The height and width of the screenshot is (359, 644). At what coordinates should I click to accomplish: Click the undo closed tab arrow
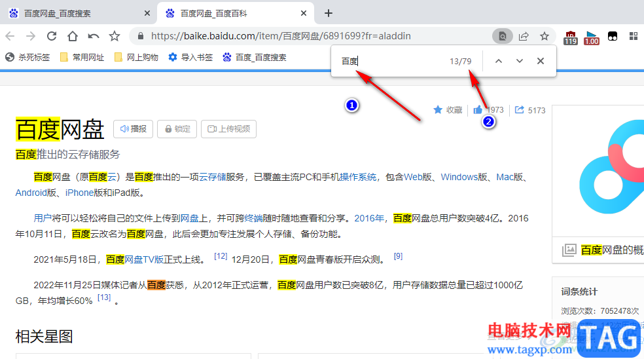(x=94, y=36)
